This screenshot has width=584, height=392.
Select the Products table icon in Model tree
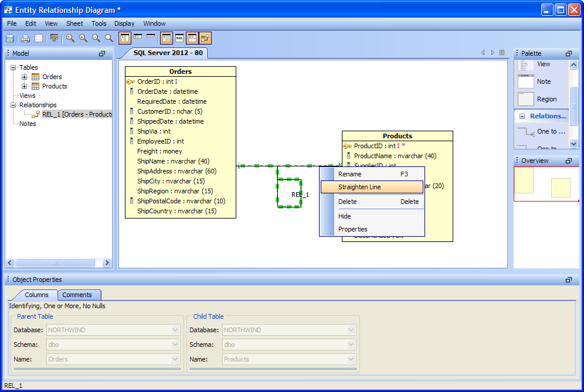(x=35, y=86)
